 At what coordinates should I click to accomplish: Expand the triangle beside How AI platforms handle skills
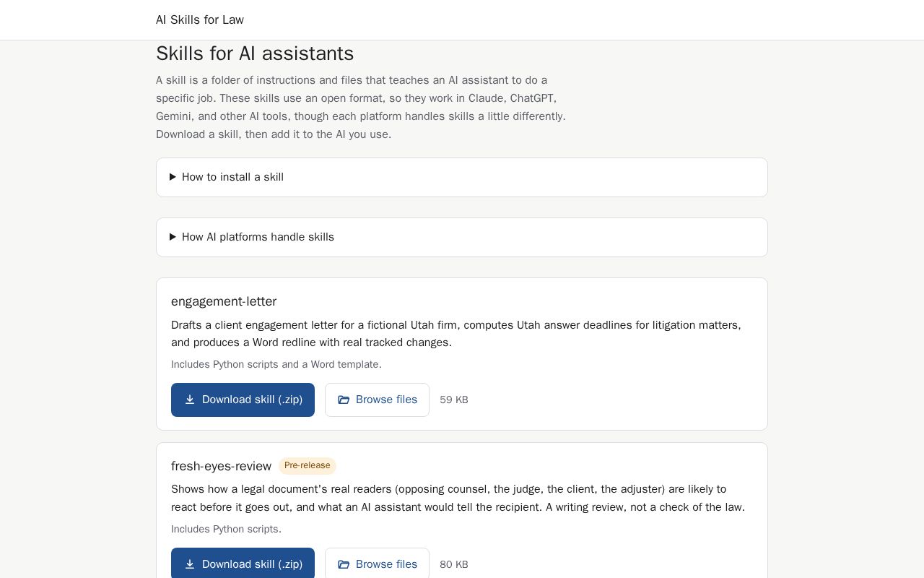pyautogui.click(x=173, y=237)
